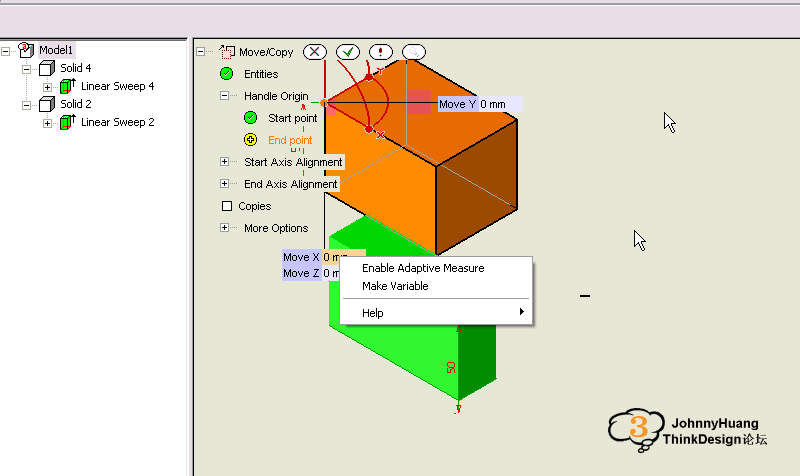The width and height of the screenshot is (800, 476).
Task: Select the Start point option
Action: coord(292,118)
